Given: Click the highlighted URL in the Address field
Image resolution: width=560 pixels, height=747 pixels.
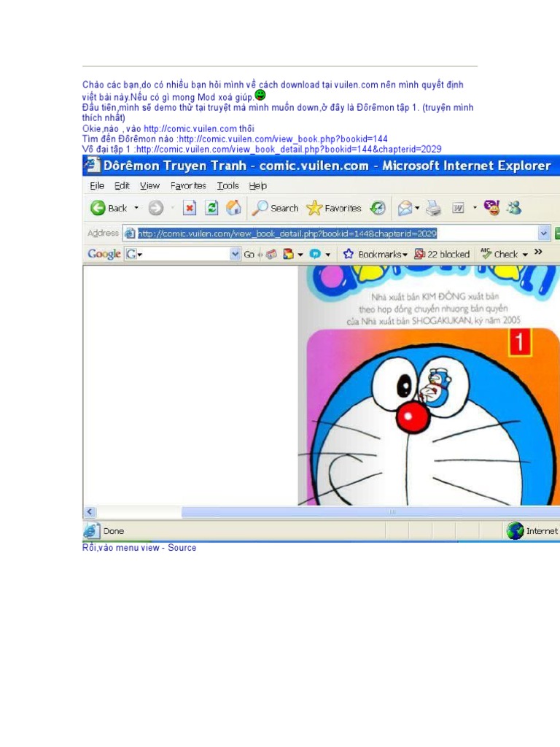Looking at the screenshot, I should [287, 233].
